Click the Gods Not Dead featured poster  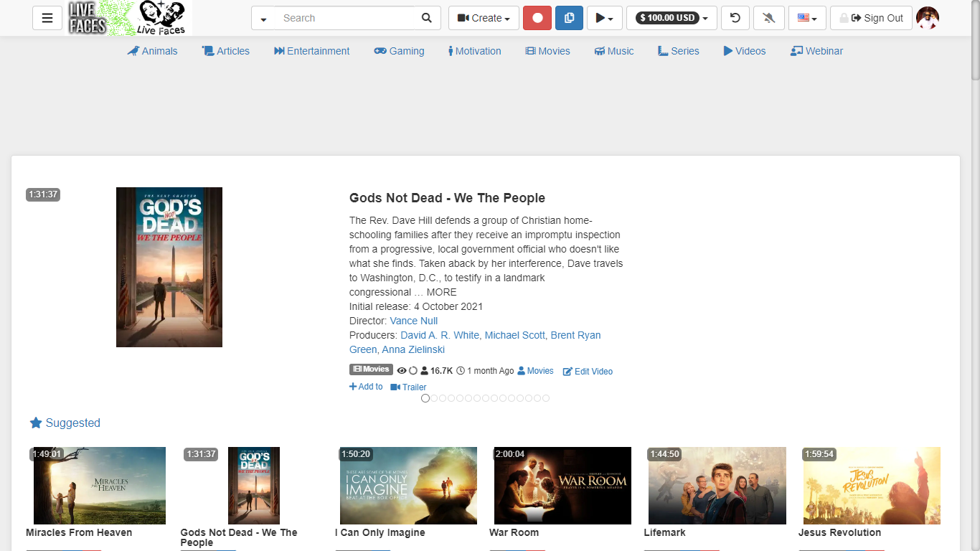coord(169,267)
